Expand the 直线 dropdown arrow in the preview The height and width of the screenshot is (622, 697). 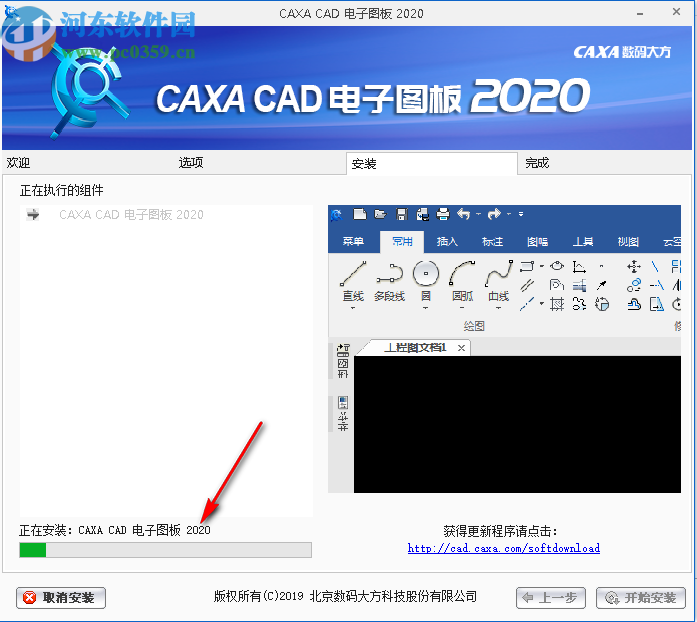(x=353, y=308)
